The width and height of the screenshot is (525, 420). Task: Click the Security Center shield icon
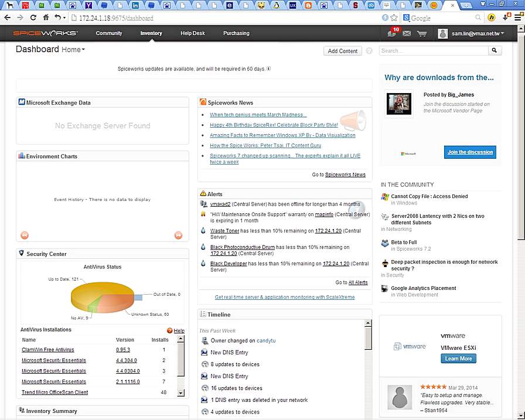22,253
